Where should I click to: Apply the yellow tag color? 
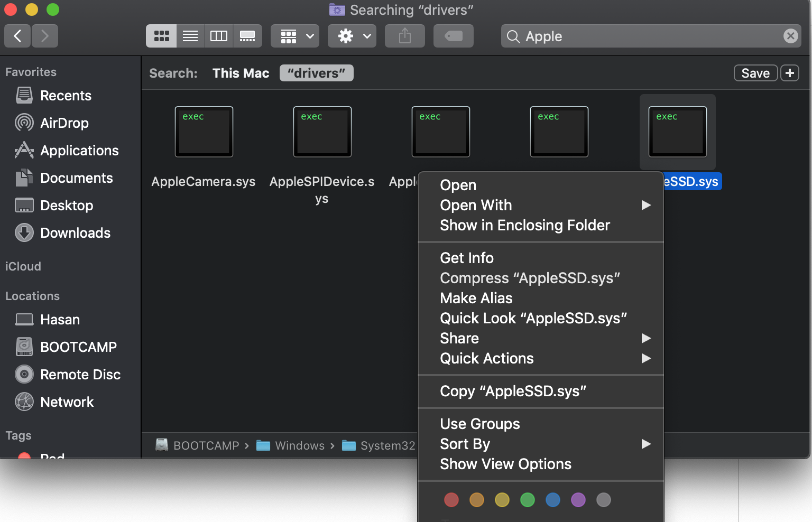pos(502,500)
